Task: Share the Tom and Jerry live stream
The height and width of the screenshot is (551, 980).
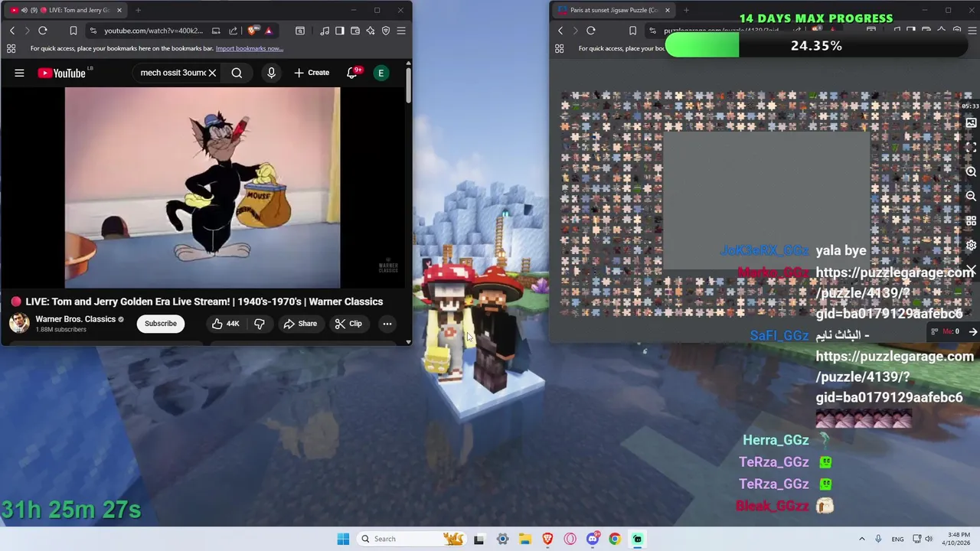Action: [x=300, y=324]
